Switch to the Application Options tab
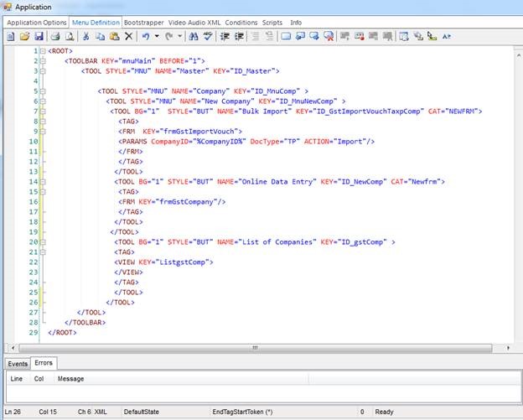 click(37, 23)
